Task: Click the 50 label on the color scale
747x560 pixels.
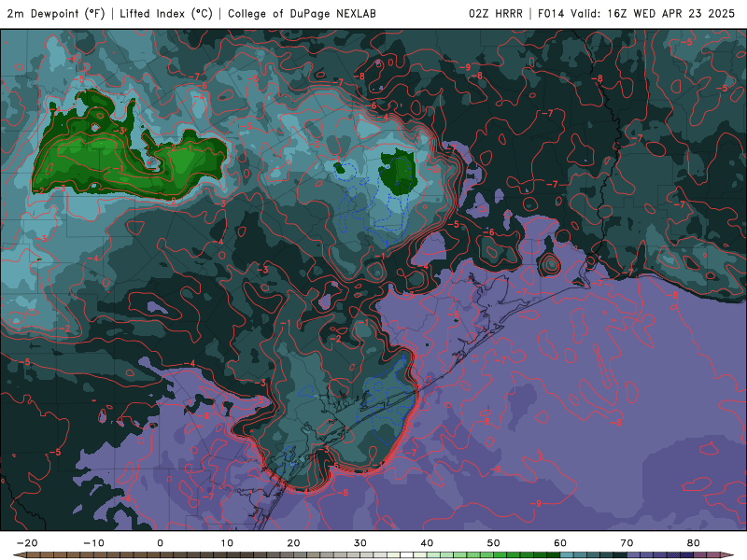Action: 494,543
